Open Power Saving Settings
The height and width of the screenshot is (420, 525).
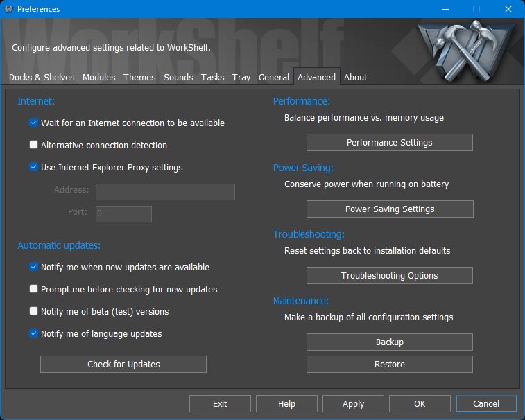pyautogui.click(x=390, y=209)
